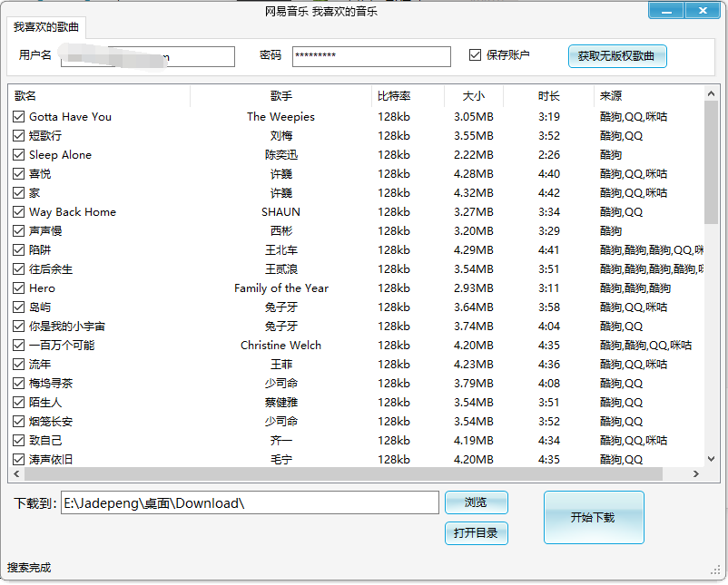Toggle the 保存账户 save account checkbox
728x585 pixels.
click(x=475, y=55)
